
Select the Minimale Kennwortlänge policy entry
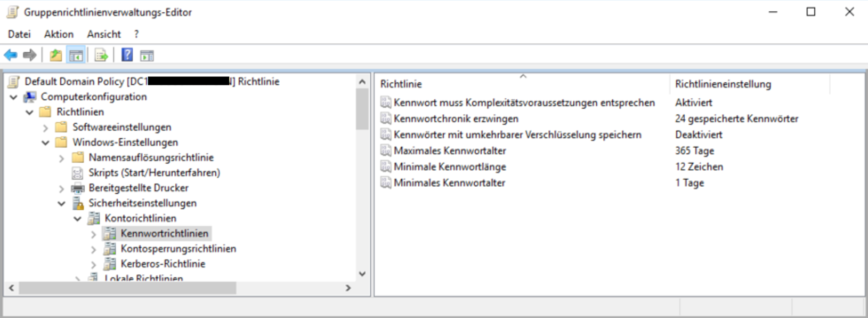(449, 167)
